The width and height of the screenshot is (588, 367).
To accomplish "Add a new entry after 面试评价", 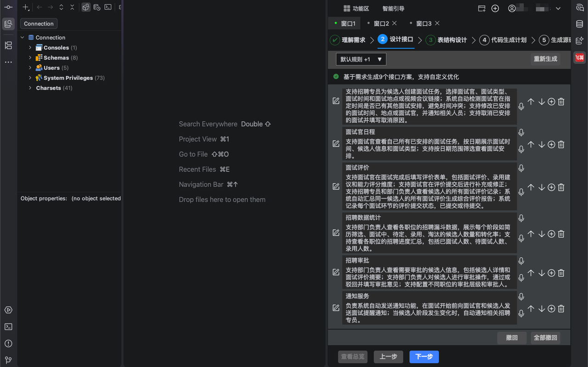I will 551,187.
